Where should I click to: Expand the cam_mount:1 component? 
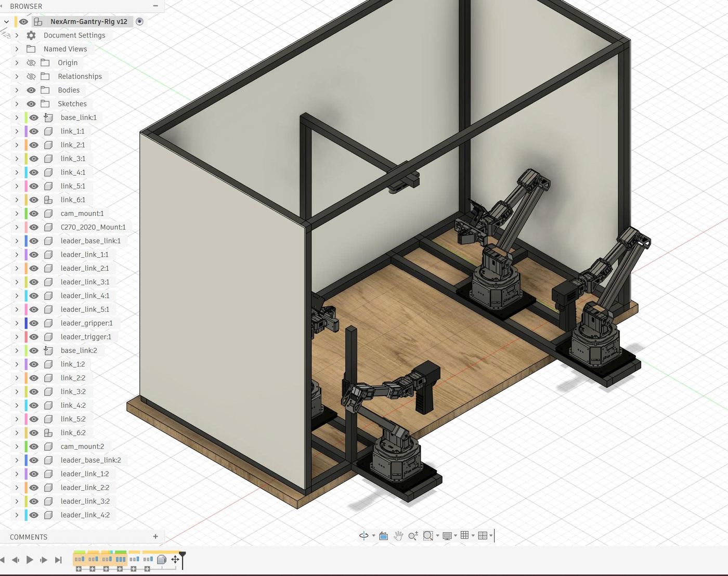tap(17, 214)
